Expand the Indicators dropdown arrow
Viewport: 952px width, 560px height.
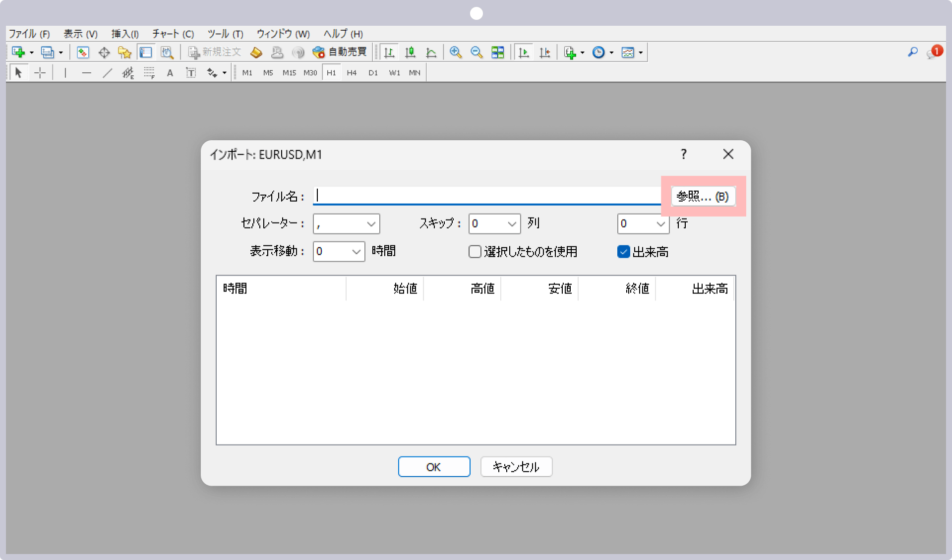582,53
